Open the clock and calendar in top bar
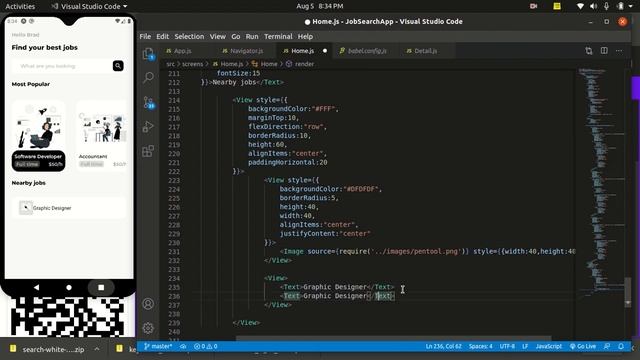Viewport: 640px width, 360px height. tap(320, 6)
